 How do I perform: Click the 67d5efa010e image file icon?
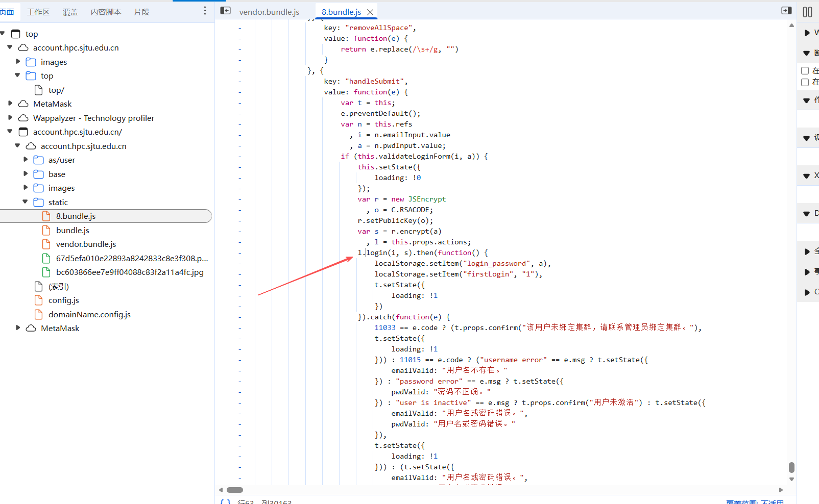coord(46,258)
